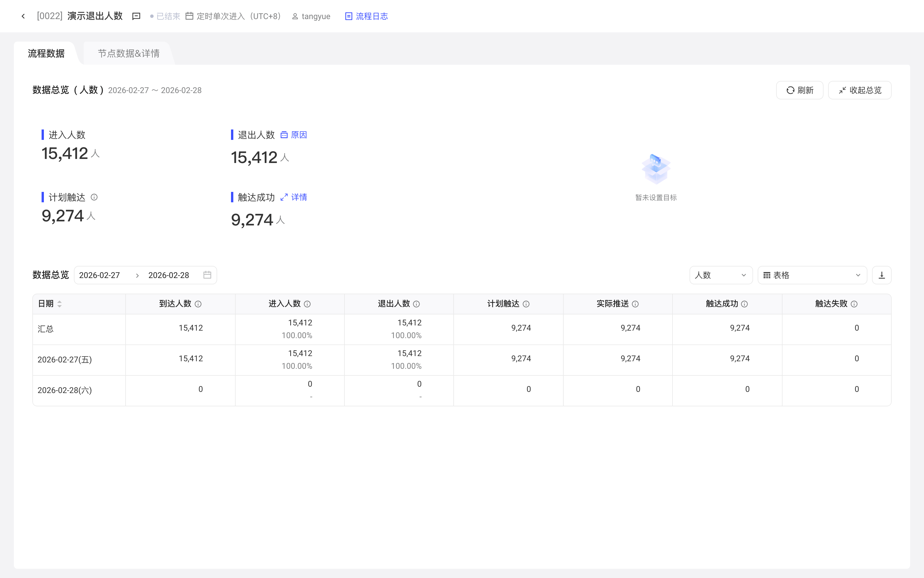Expand the 表格 view dropdown
924x578 pixels.
pos(812,275)
